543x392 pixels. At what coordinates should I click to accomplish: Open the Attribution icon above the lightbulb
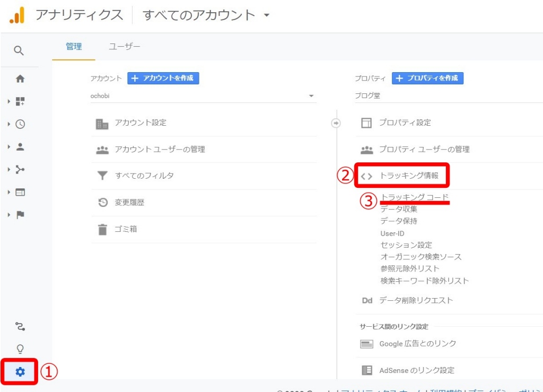pyautogui.click(x=20, y=327)
